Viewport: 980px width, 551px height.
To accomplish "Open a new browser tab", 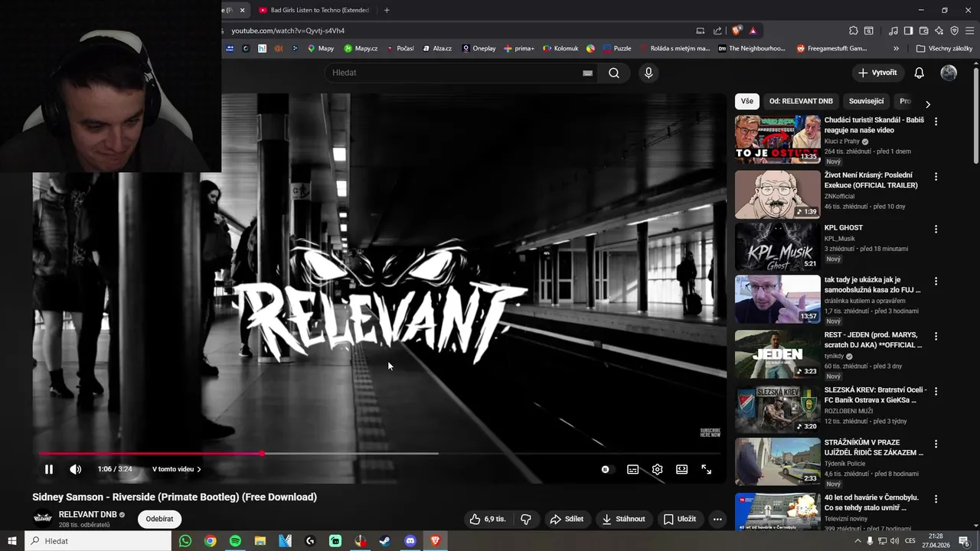I will click(387, 10).
